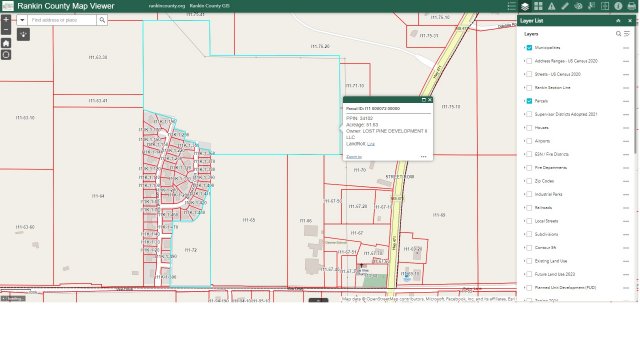Uncheck the Municipalities layer
640x360 pixels.
point(529,48)
